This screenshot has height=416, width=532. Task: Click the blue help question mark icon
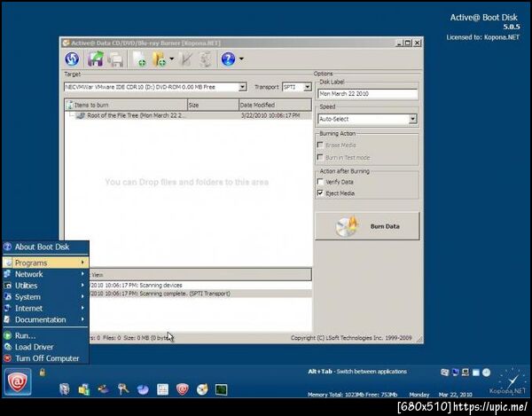pyautogui.click(x=228, y=59)
